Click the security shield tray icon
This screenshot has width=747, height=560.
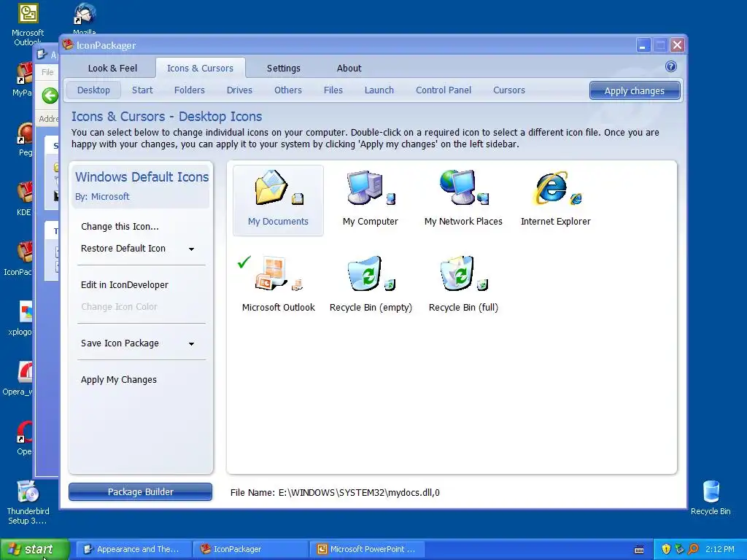coord(666,549)
